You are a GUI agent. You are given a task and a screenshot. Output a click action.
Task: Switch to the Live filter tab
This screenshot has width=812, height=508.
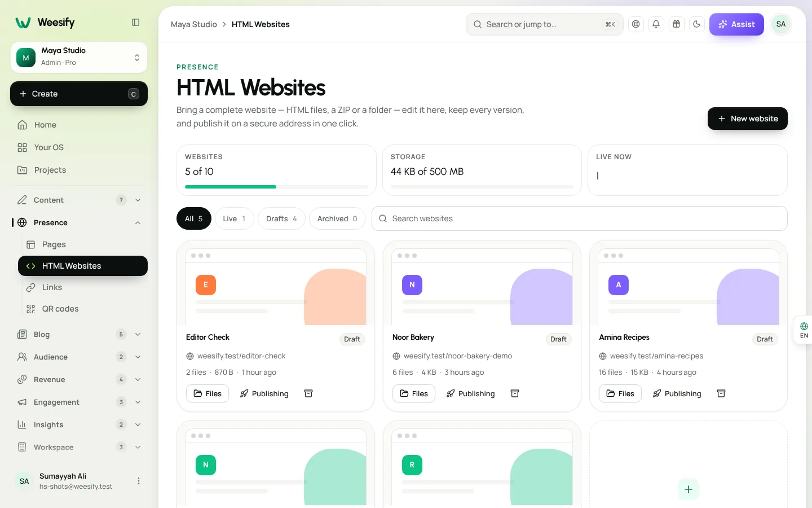[x=235, y=218]
